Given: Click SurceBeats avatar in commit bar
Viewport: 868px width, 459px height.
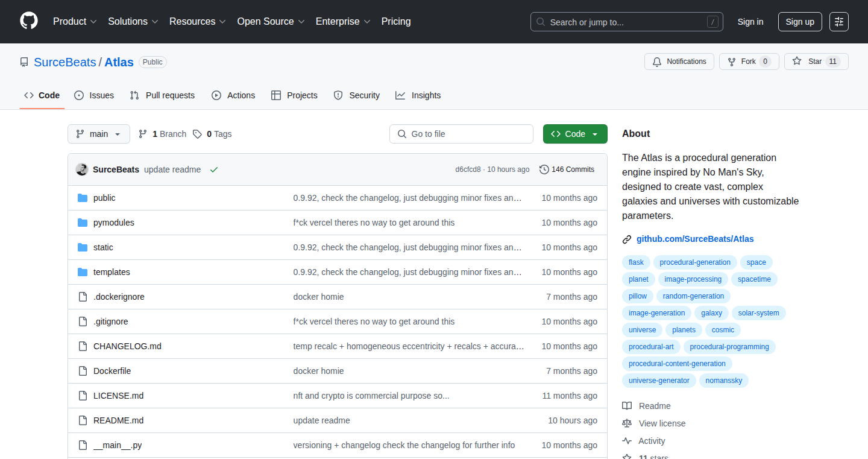Looking at the screenshot, I should 82,169.
